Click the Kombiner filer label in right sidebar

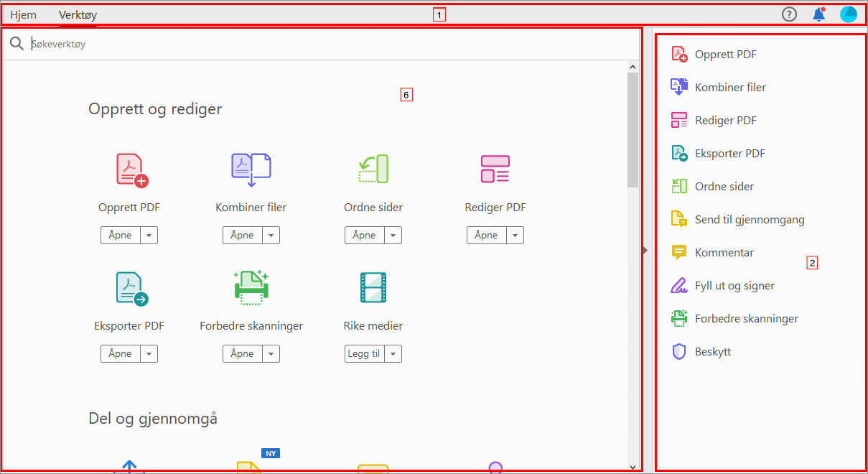[731, 88]
